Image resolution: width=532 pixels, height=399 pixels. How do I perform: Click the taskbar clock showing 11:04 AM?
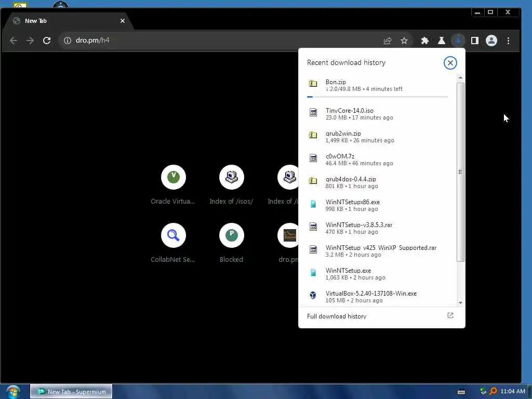point(513,392)
